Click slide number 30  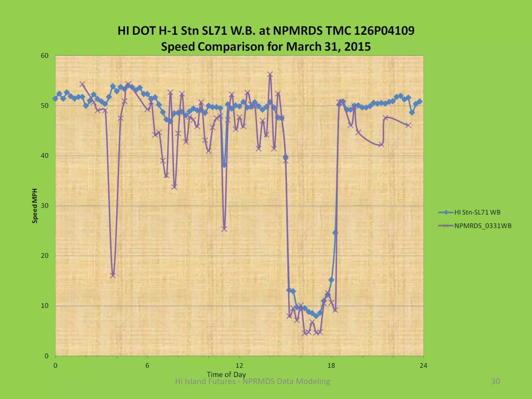click(495, 381)
